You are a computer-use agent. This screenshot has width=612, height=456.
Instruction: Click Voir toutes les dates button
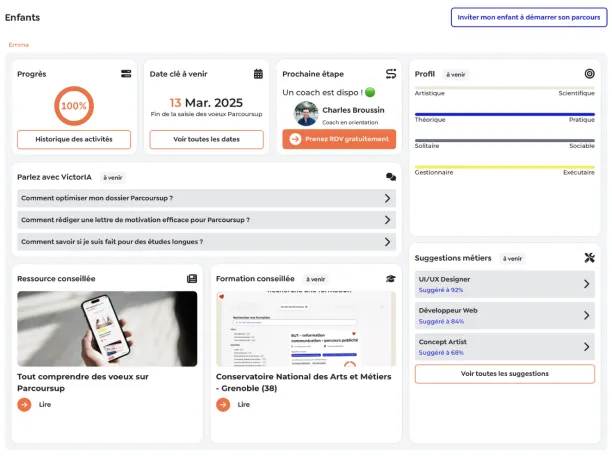pyautogui.click(x=206, y=139)
